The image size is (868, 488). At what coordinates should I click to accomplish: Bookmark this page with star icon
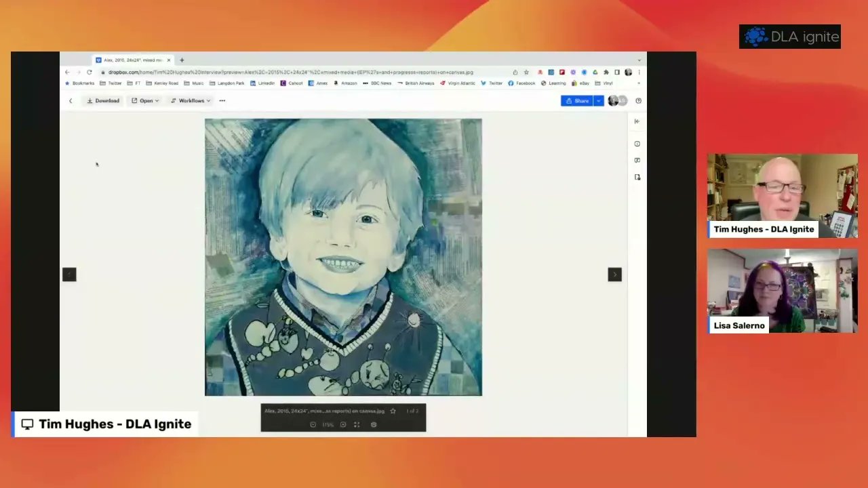click(x=526, y=72)
